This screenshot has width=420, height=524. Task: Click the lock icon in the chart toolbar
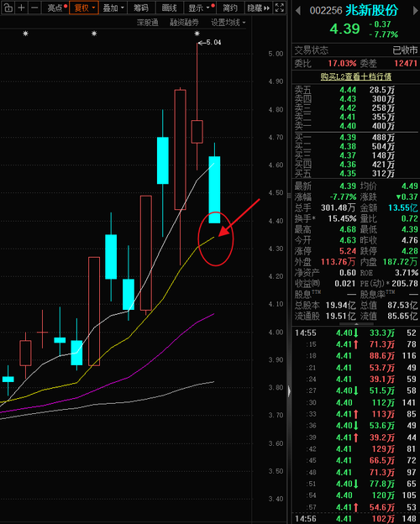(x=8, y=8)
